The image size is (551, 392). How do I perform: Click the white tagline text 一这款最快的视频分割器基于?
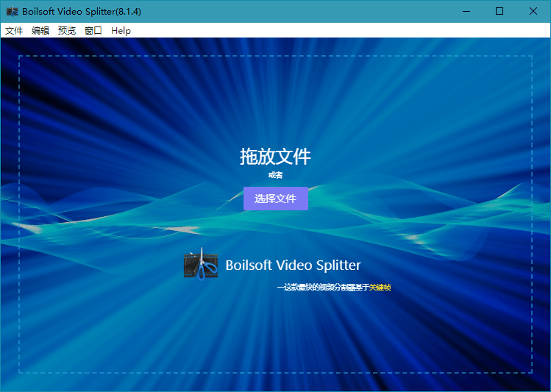click(x=322, y=288)
